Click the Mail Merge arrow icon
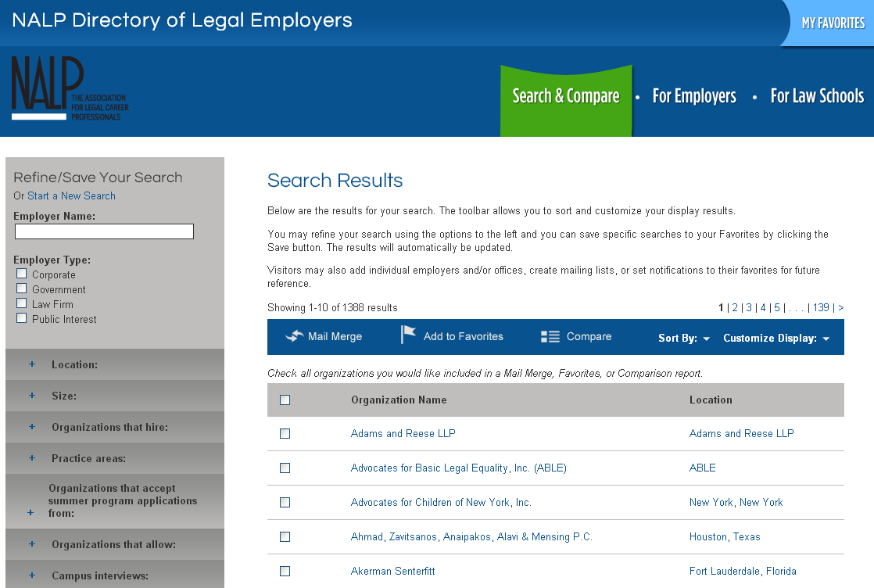The height and width of the screenshot is (588, 874). (x=294, y=336)
